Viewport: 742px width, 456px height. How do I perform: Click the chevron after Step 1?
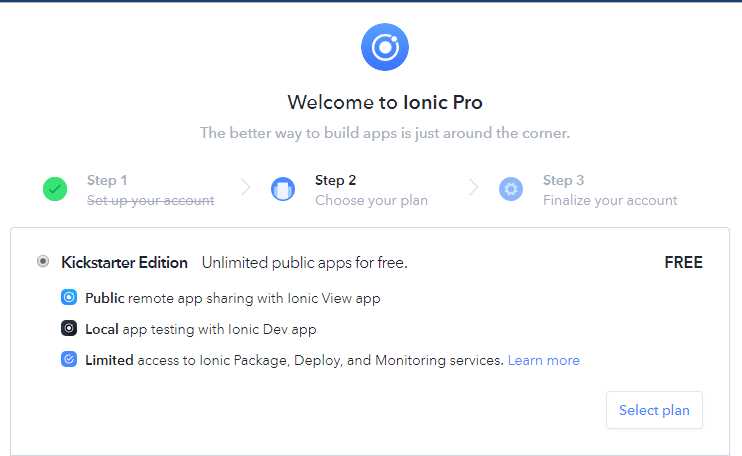[245, 187]
